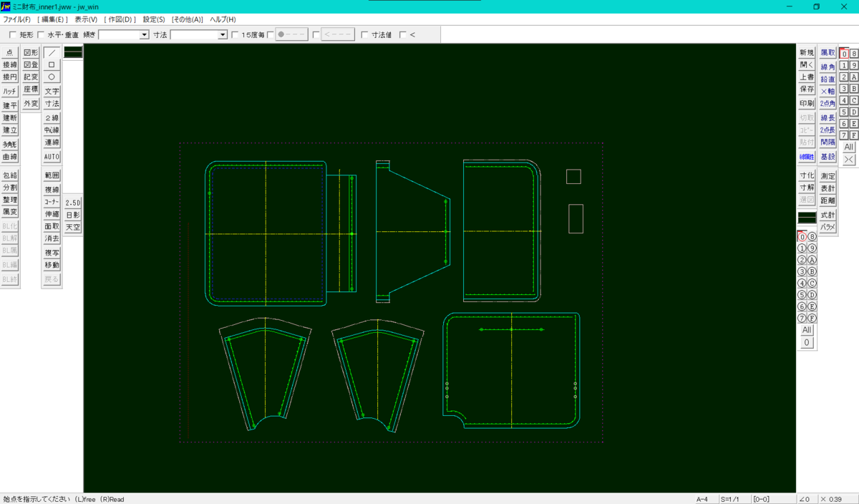This screenshot has height=504, width=859.
Task: Select the line (／) drawing tool
Action: [52, 52]
